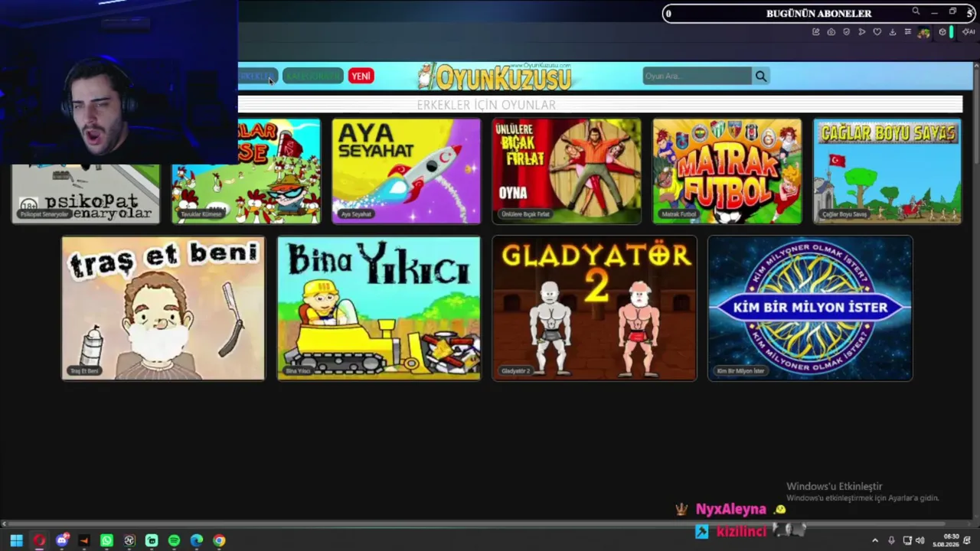Open the AI assistant button

969,32
